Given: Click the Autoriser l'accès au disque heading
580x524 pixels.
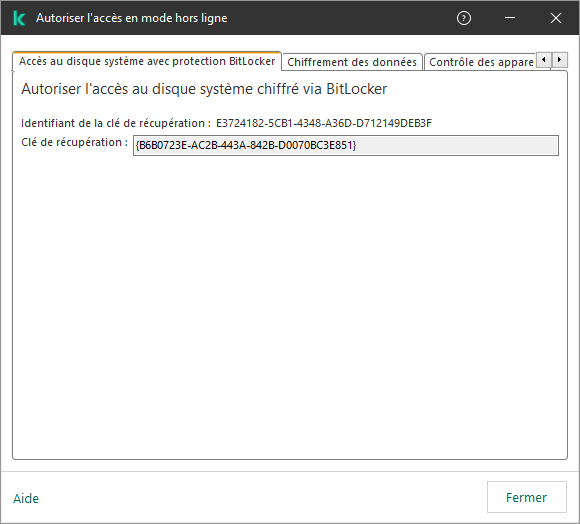Looking at the screenshot, I should pyautogui.click(x=204, y=89).
